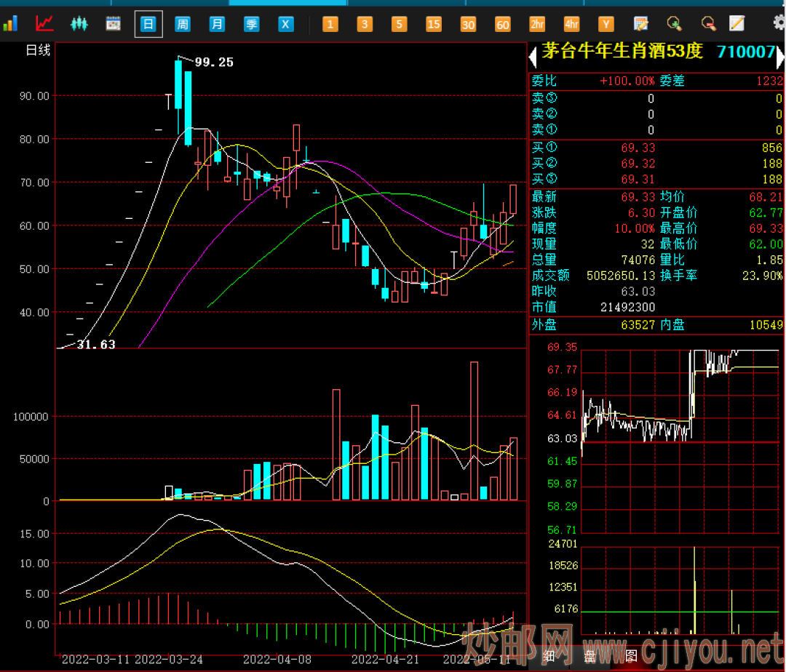Click the zoom out magnifier icon
The height and width of the screenshot is (672, 786).
click(x=707, y=24)
